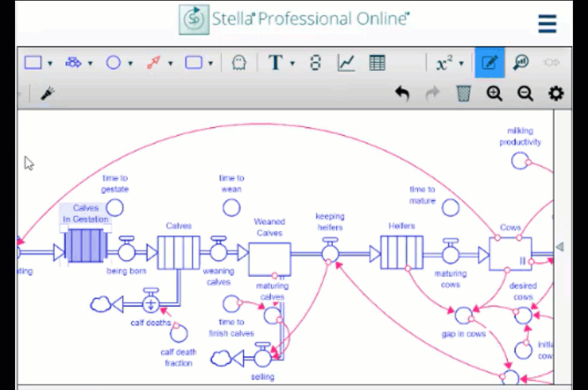This screenshot has width=588, height=390.
Task: Select the red Connector arrow tool
Action: [x=154, y=63]
